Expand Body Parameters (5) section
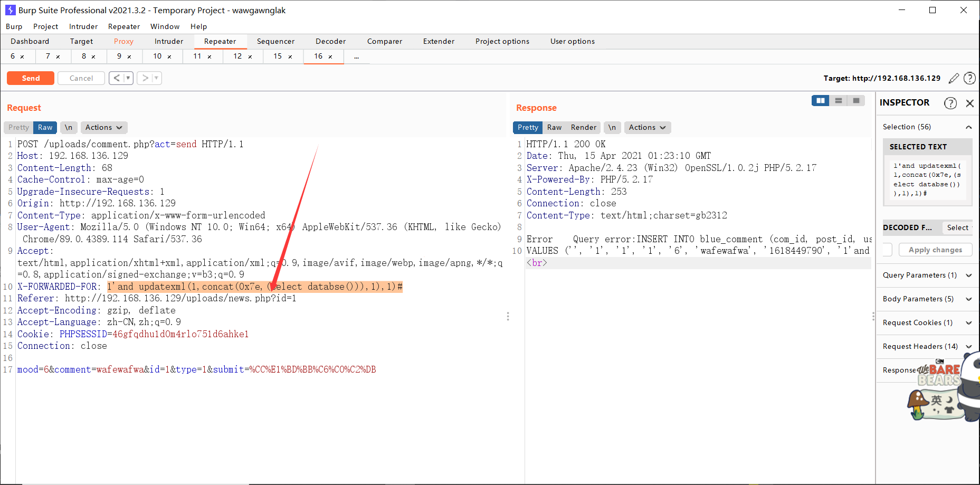The height and width of the screenshot is (485, 980). (969, 299)
